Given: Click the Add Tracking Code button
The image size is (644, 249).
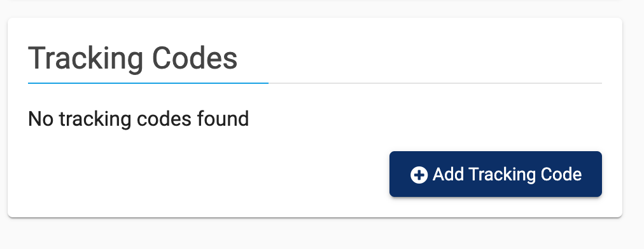Looking at the screenshot, I should click(x=495, y=174).
